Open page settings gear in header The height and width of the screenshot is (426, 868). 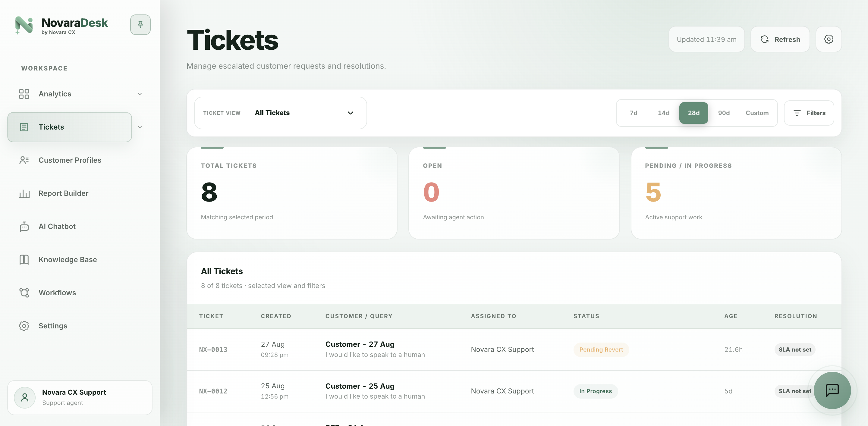pyautogui.click(x=829, y=39)
